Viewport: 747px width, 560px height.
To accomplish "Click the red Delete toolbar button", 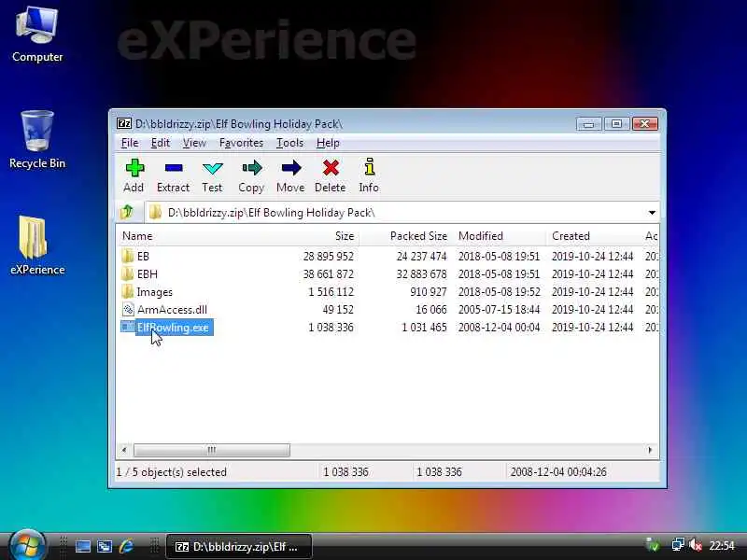I will pos(331,175).
